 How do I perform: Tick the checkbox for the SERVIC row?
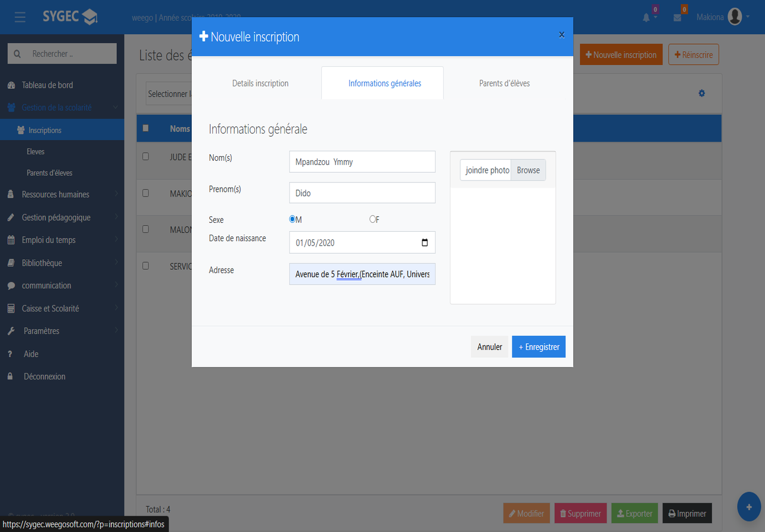click(x=145, y=266)
